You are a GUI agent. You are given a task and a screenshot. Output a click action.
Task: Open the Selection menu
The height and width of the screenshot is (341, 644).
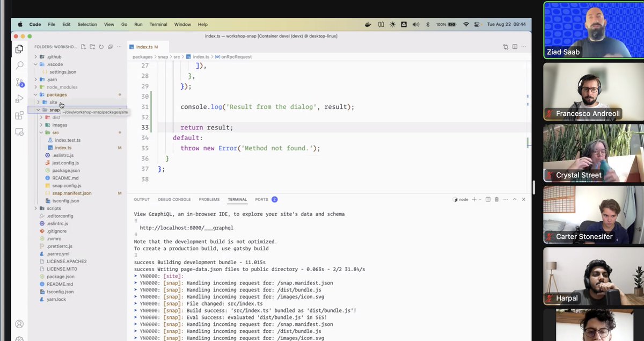pyautogui.click(x=87, y=24)
